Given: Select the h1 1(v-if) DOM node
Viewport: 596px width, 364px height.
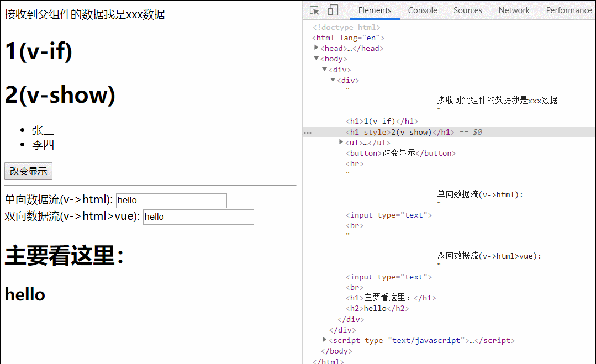Looking at the screenshot, I should [x=382, y=121].
